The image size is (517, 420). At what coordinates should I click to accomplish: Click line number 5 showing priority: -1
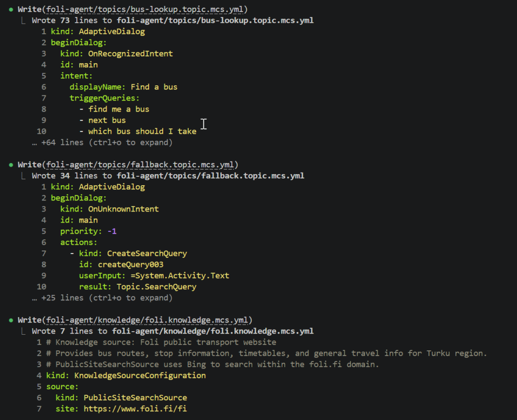43,231
